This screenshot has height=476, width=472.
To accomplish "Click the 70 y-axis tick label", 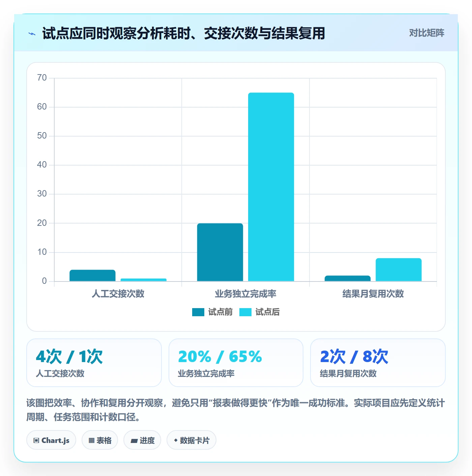I will tap(42, 78).
